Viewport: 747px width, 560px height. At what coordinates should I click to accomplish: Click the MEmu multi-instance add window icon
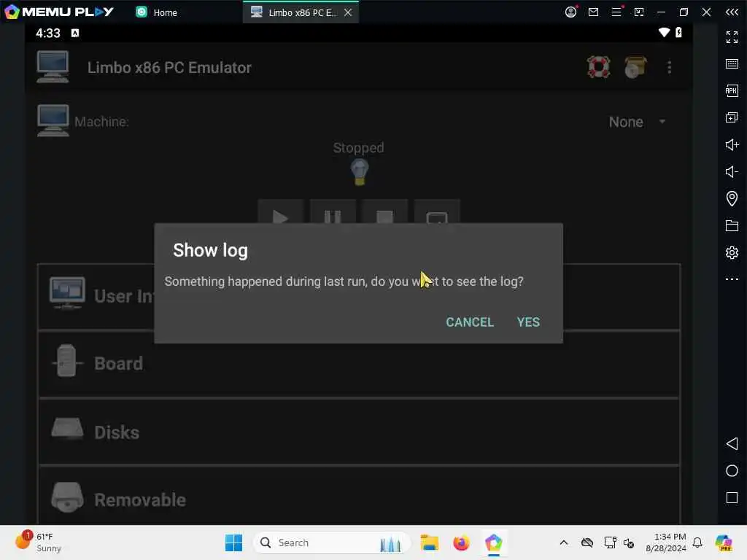tap(732, 117)
